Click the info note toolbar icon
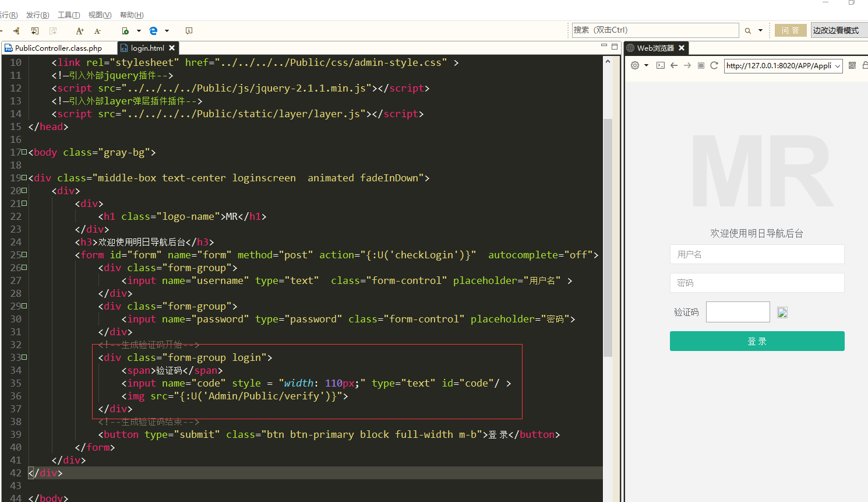 click(x=189, y=31)
